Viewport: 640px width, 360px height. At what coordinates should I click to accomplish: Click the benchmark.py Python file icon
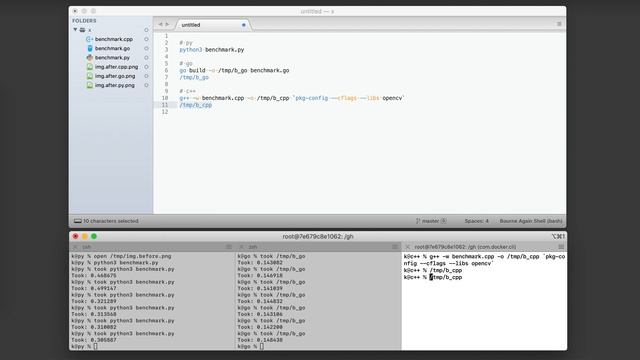point(90,58)
